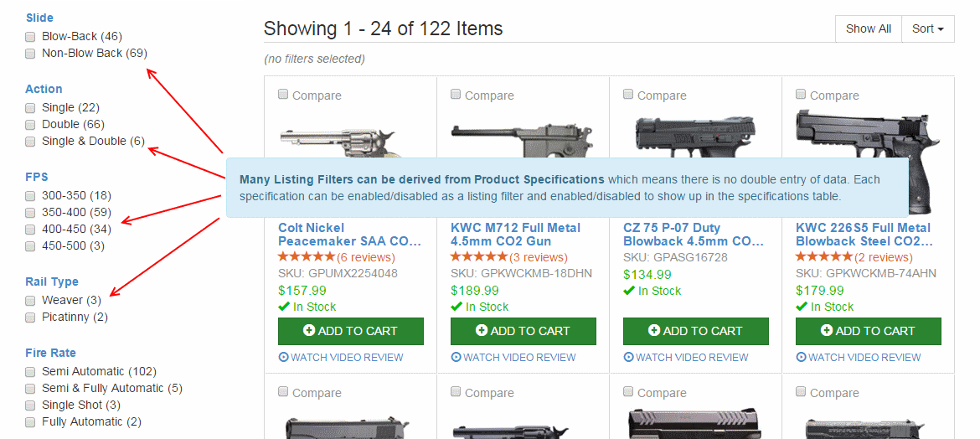The width and height of the screenshot is (980, 439).
Task: Tick Compare in second row, first product
Action: 283,392
